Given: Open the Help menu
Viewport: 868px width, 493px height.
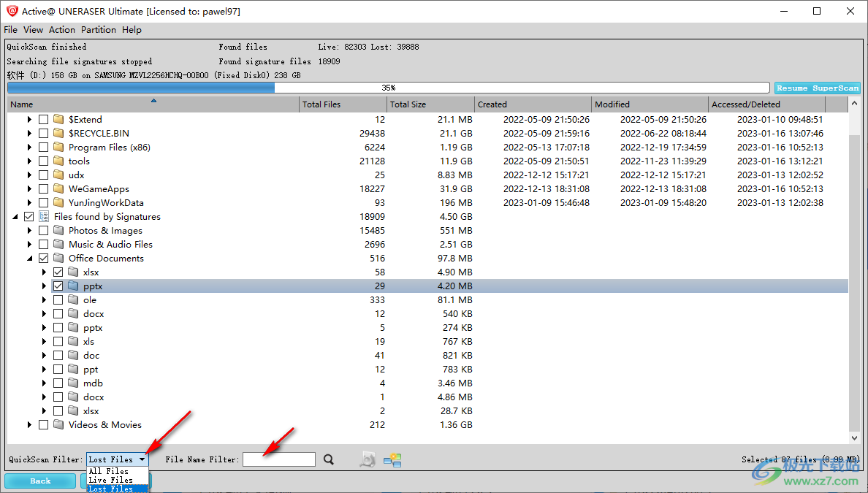Looking at the screenshot, I should (x=132, y=30).
